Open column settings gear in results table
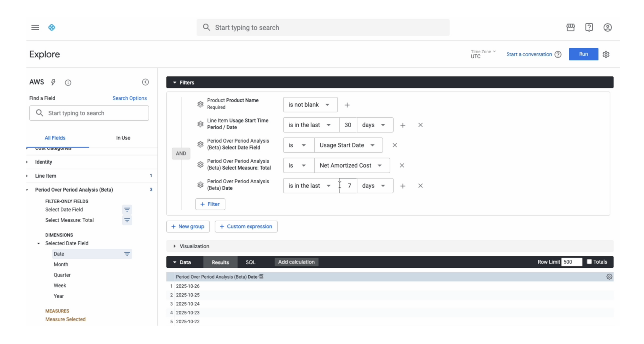644x344 pixels. tap(609, 277)
